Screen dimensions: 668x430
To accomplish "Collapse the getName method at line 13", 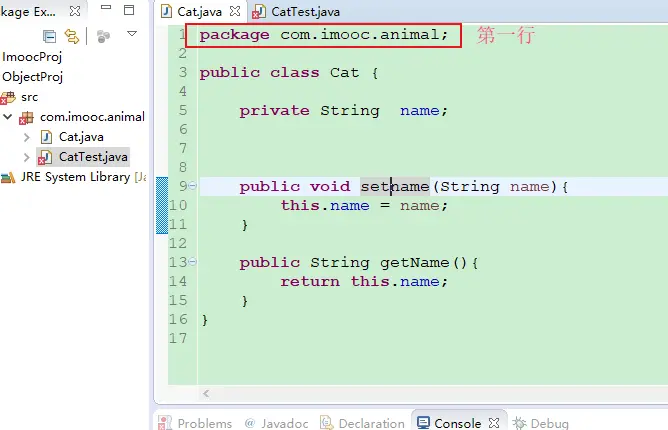I will pos(193,261).
